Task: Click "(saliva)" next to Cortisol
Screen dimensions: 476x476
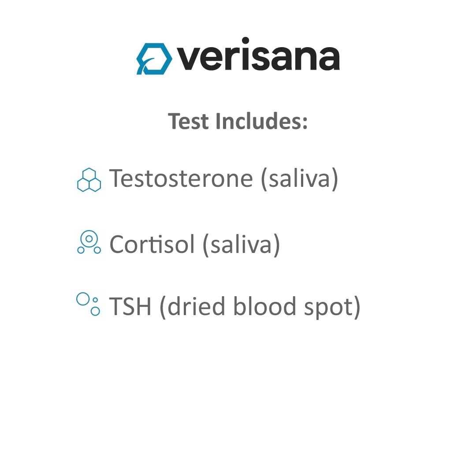Action: point(241,244)
